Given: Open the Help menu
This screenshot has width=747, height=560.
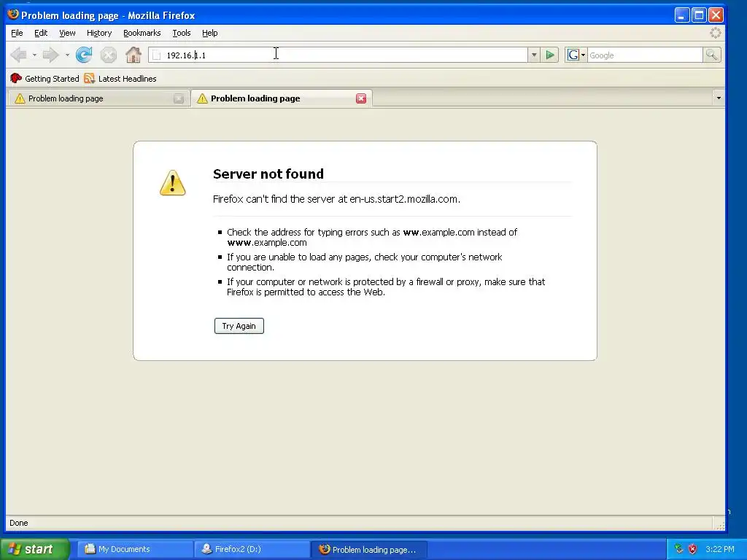Looking at the screenshot, I should (209, 33).
